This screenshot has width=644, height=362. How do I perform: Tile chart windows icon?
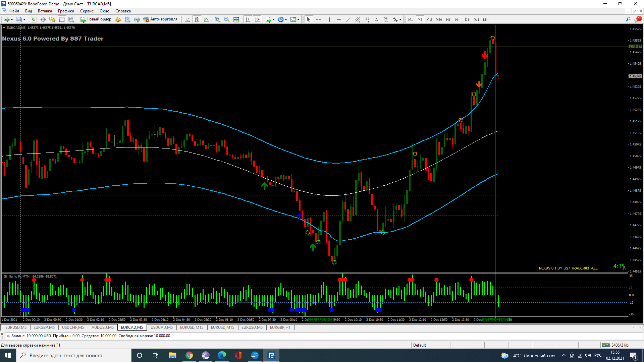[x=236, y=19]
